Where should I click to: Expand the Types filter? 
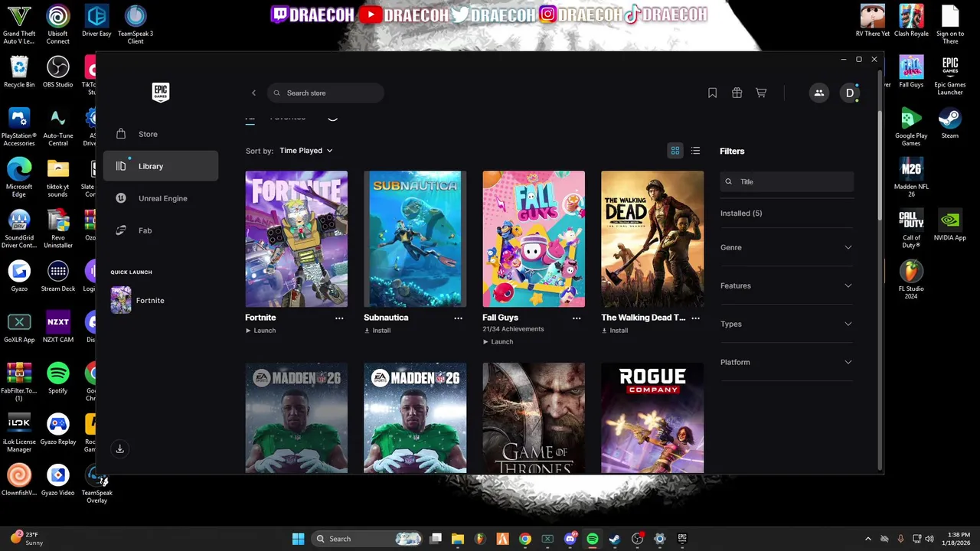[786, 324]
